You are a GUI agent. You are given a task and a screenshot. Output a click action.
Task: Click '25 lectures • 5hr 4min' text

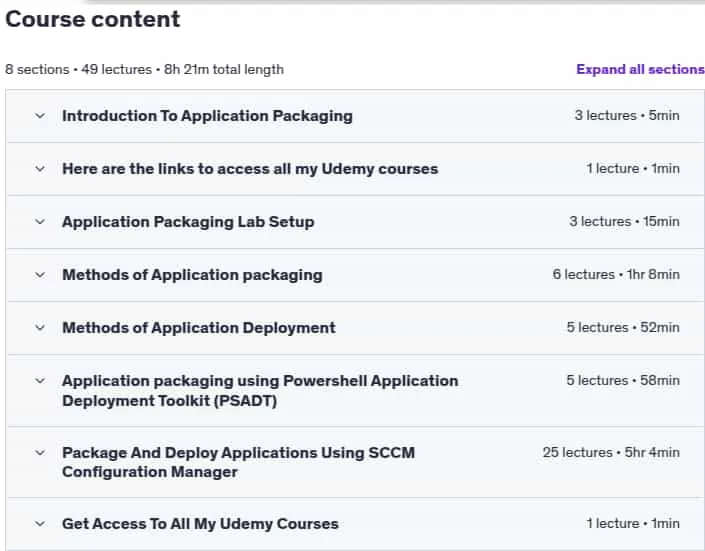click(611, 452)
